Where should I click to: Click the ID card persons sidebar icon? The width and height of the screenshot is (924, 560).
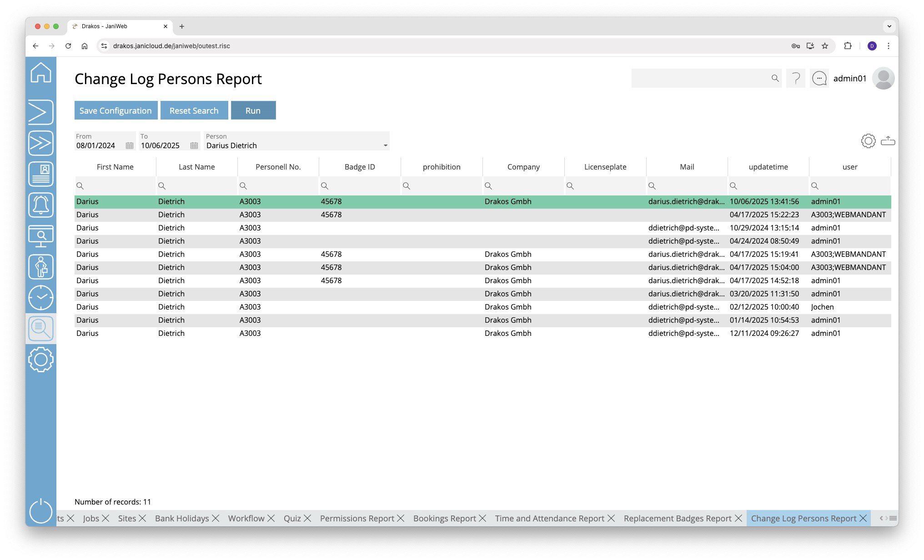[x=41, y=174]
